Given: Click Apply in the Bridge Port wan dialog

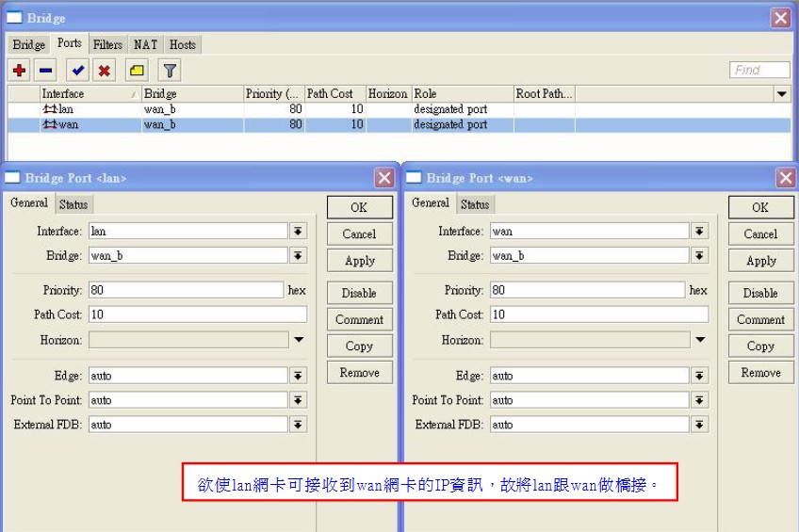Looking at the screenshot, I should tap(760, 261).
